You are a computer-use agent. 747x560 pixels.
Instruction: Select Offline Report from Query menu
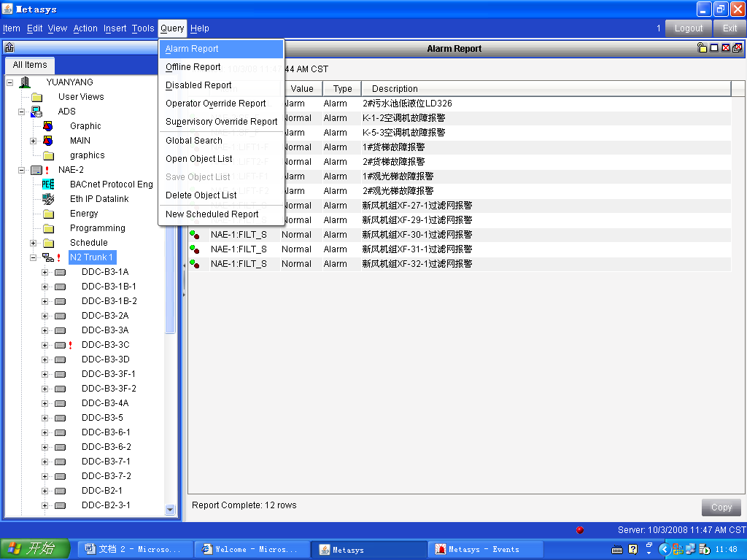click(x=193, y=67)
